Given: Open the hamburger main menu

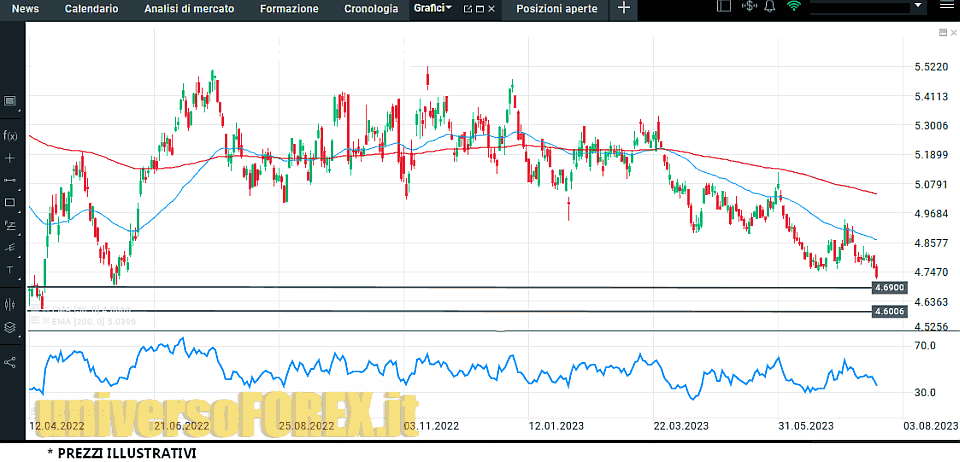Looking at the screenshot, I should point(946,8).
